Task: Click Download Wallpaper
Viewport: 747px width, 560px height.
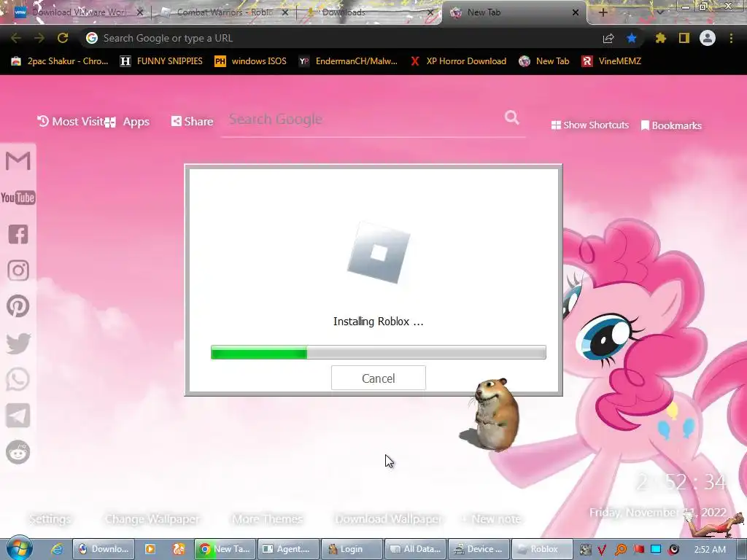Action: (x=389, y=519)
